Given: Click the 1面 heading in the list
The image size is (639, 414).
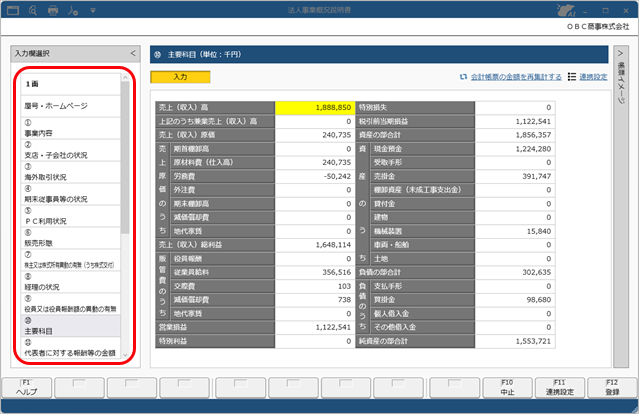Looking at the screenshot, I should (71, 84).
